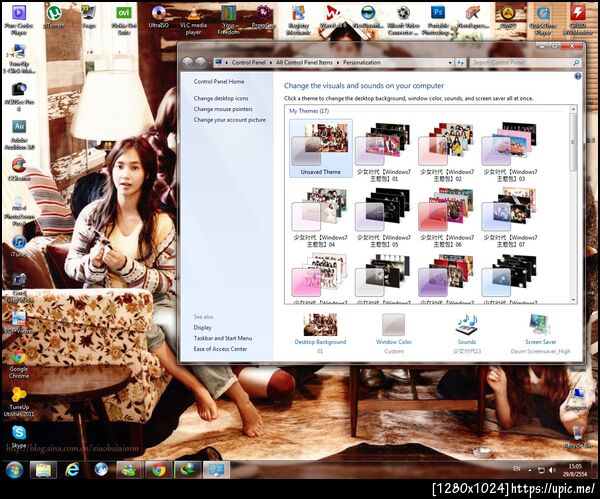This screenshot has width=600, height=499.
Task: Open Control Panel Home link
Action: tap(219, 82)
